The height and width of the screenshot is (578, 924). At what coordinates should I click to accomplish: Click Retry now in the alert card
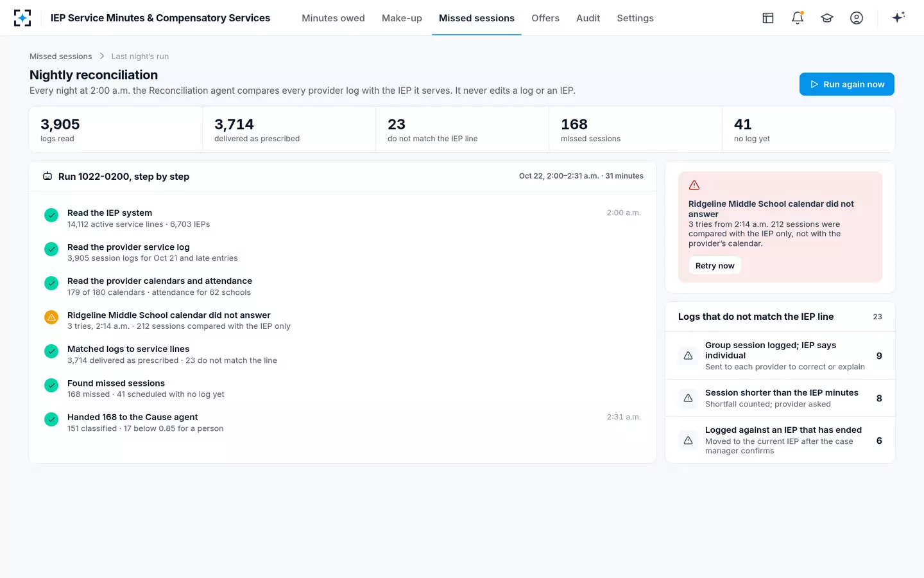[x=715, y=266]
